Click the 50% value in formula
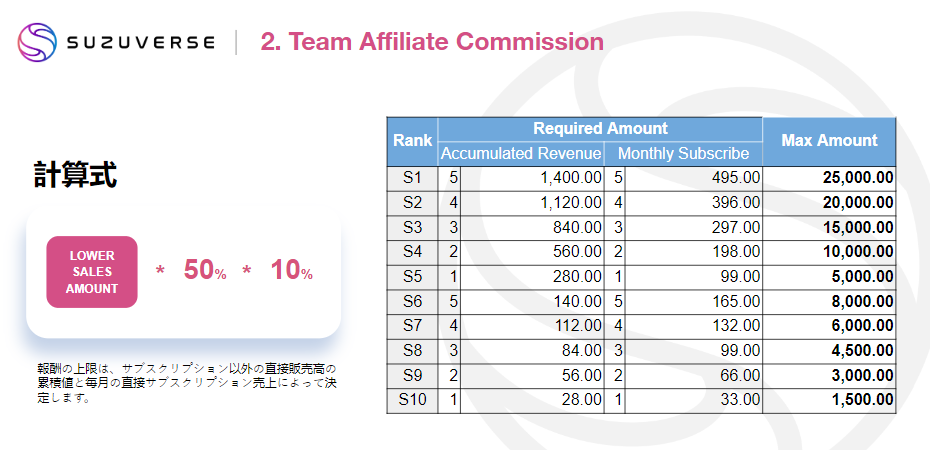 pos(205,270)
